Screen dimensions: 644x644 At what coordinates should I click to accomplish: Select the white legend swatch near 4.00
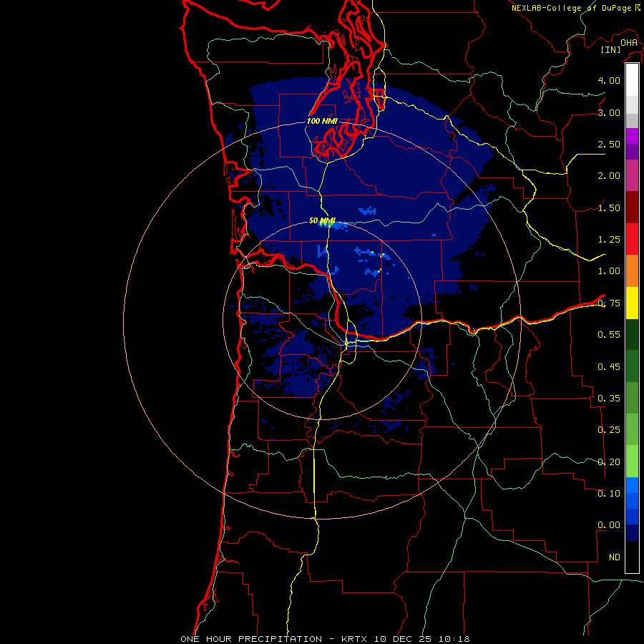[632, 80]
